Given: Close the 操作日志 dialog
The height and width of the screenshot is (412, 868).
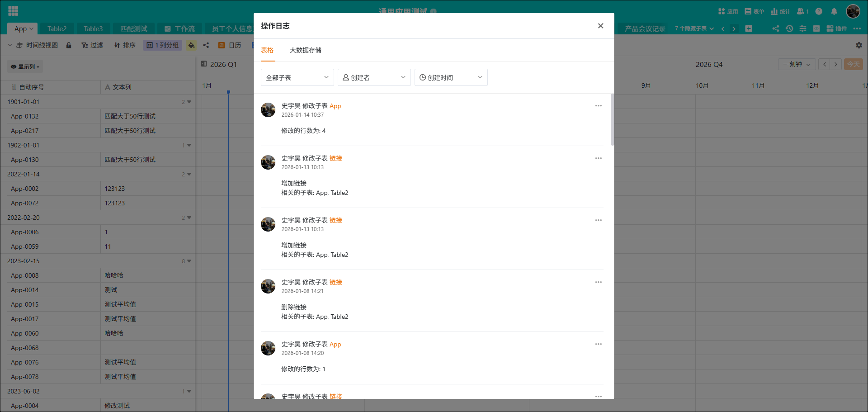Looking at the screenshot, I should click(x=600, y=26).
